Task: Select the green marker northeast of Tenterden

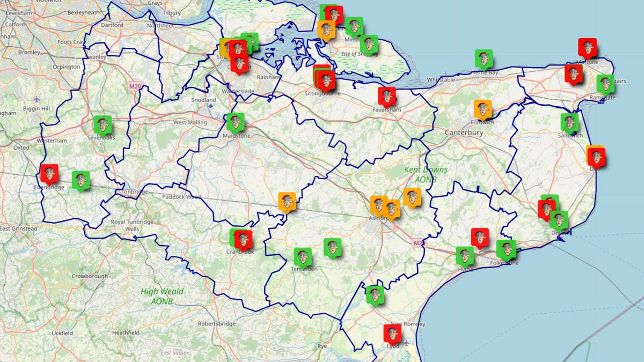Action: 333,247
